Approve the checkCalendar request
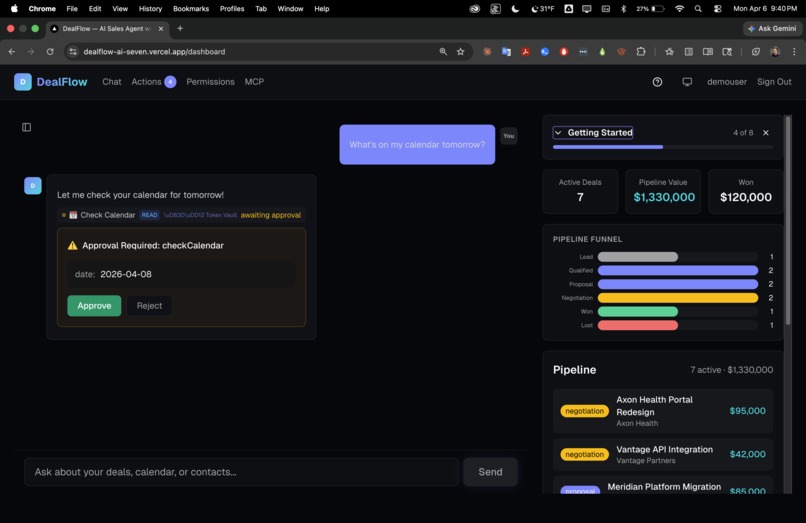Viewport: 806px width, 523px height. pyautogui.click(x=94, y=305)
